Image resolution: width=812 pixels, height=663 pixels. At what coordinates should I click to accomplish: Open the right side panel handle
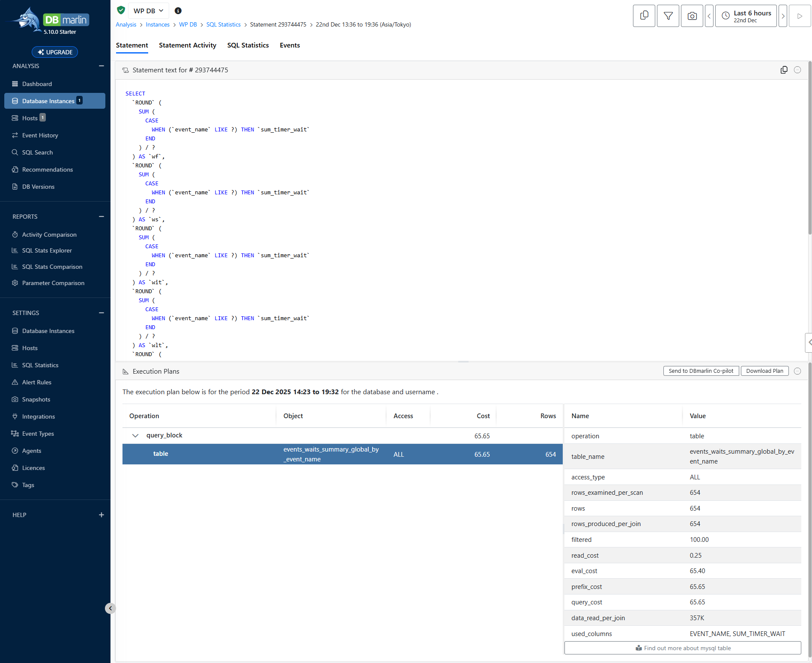pyautogui.click(x=809, y=342)
